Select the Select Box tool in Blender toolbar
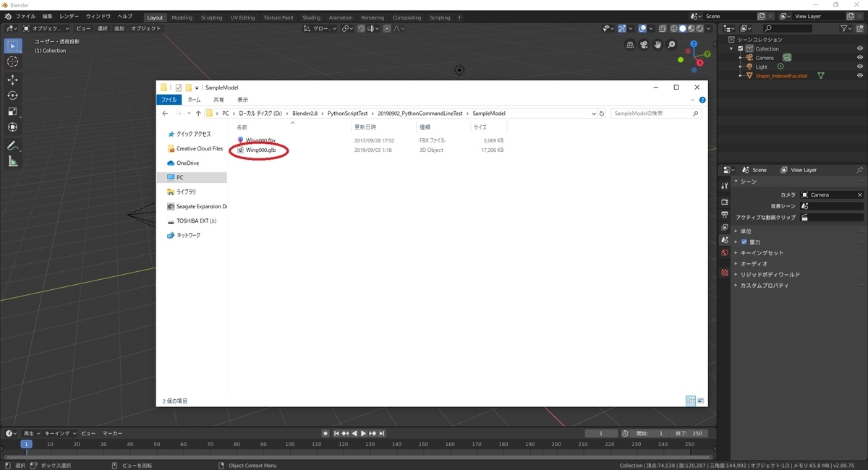Viewport: 868px width, 470px height. click(12, 46)
